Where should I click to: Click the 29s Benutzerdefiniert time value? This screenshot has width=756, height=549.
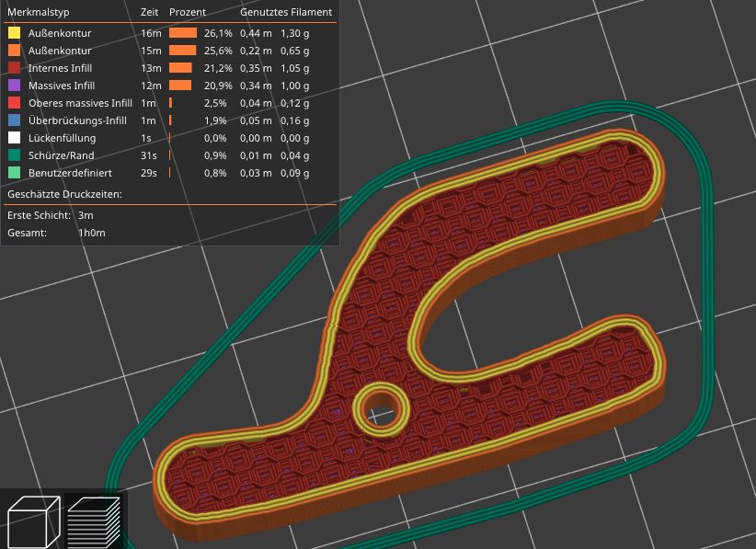click(x=148, y=173)
